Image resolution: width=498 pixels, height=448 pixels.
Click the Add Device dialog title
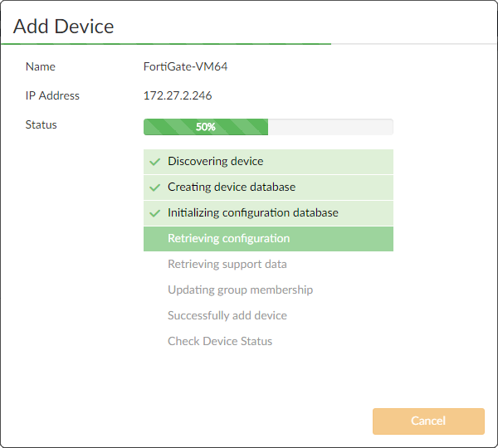tap(63, 26)
